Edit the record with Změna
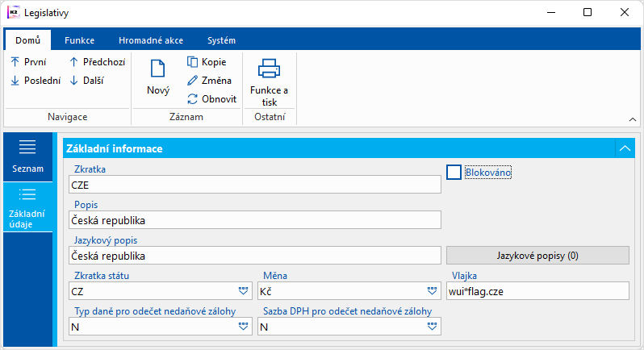Screen dimensions: 644x350 [210, 81]
